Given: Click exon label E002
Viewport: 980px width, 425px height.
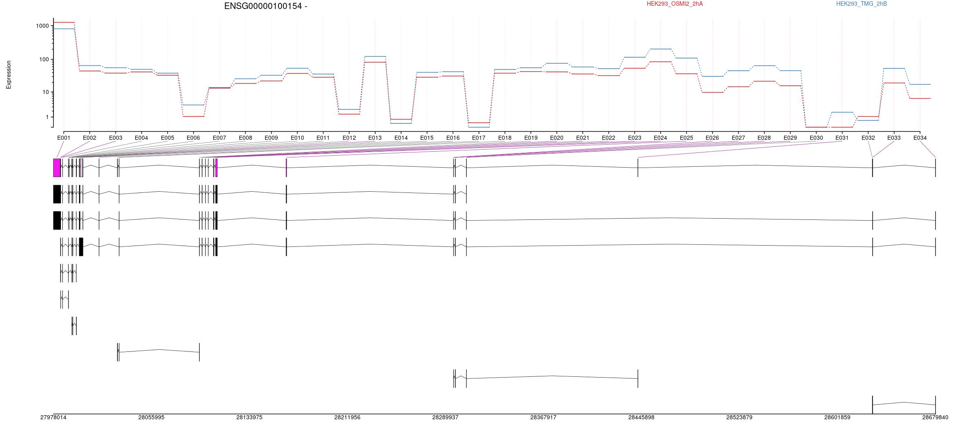Looking at the screenshot, I should click(x=89, y=138).
